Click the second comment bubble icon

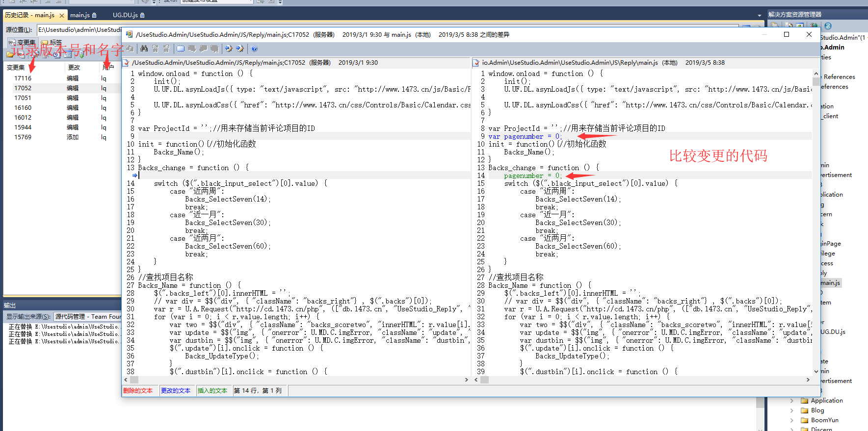[203, 49]
